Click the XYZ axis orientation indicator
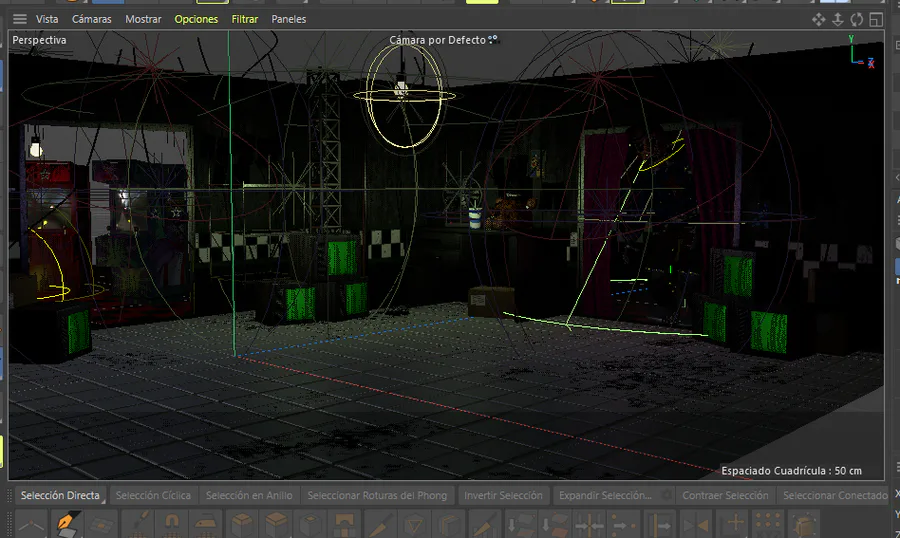Screen dimensions: 900x538 (x=862, y=52)
